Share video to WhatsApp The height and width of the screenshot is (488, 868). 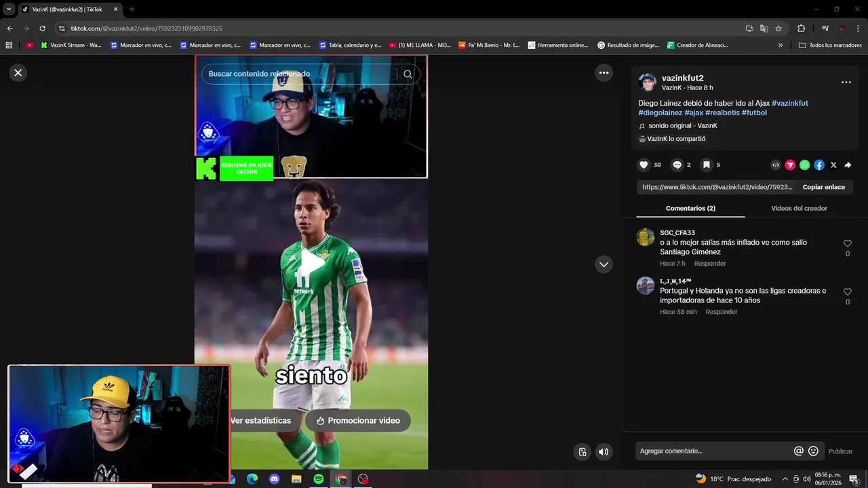[x=804, y=165]
